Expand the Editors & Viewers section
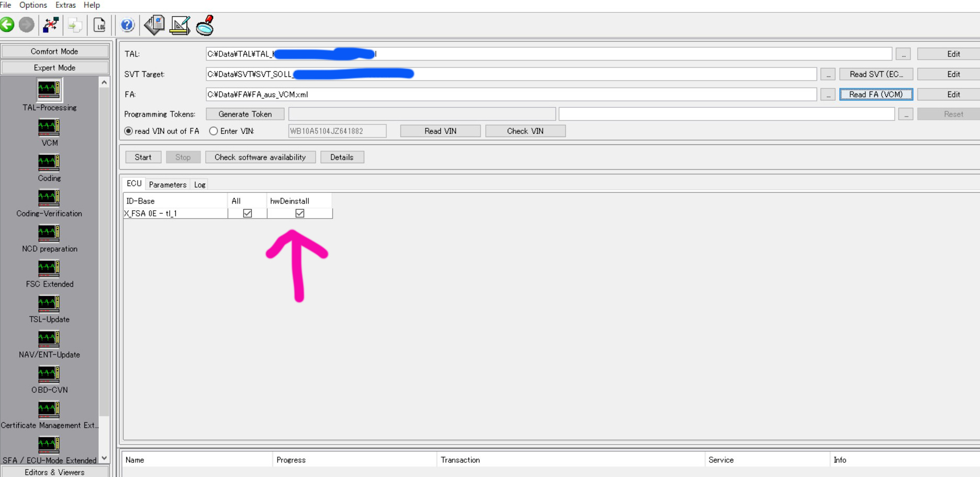The width and height of the screenshot is (980, 477). point(55,472)
